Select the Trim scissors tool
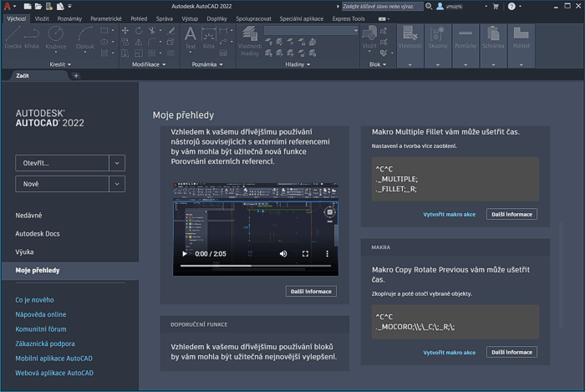 (152, 31)
